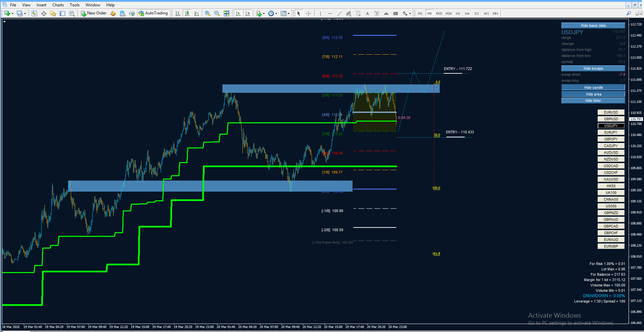Enable chart shift icon
This screenshot has height=332, width=644.
click(x=248, y=13)
